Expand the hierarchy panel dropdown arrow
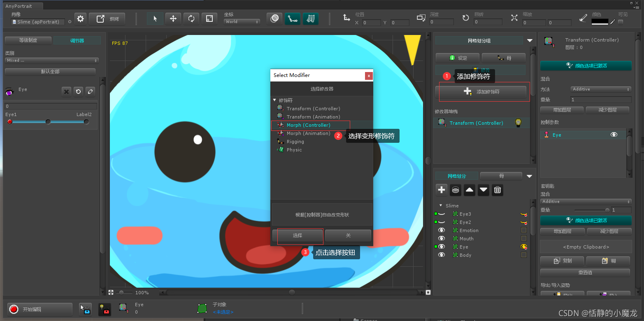Viewport: 644px width, 321px height. (530, 177)
